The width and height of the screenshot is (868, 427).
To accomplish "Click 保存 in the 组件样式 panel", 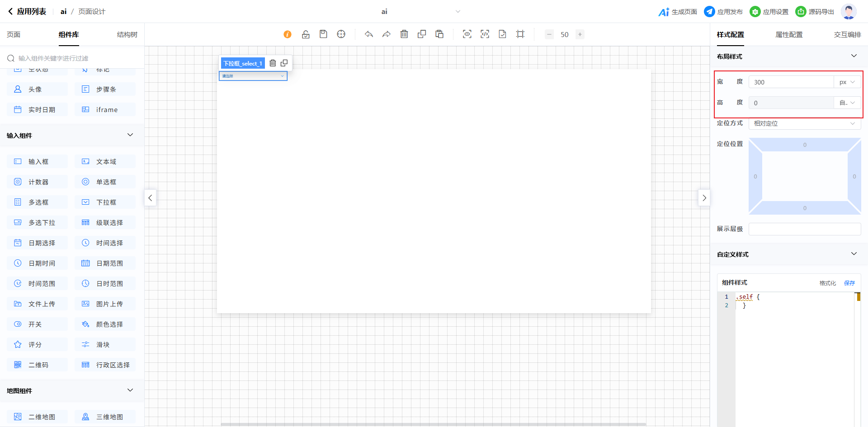I will coord(849,283).
